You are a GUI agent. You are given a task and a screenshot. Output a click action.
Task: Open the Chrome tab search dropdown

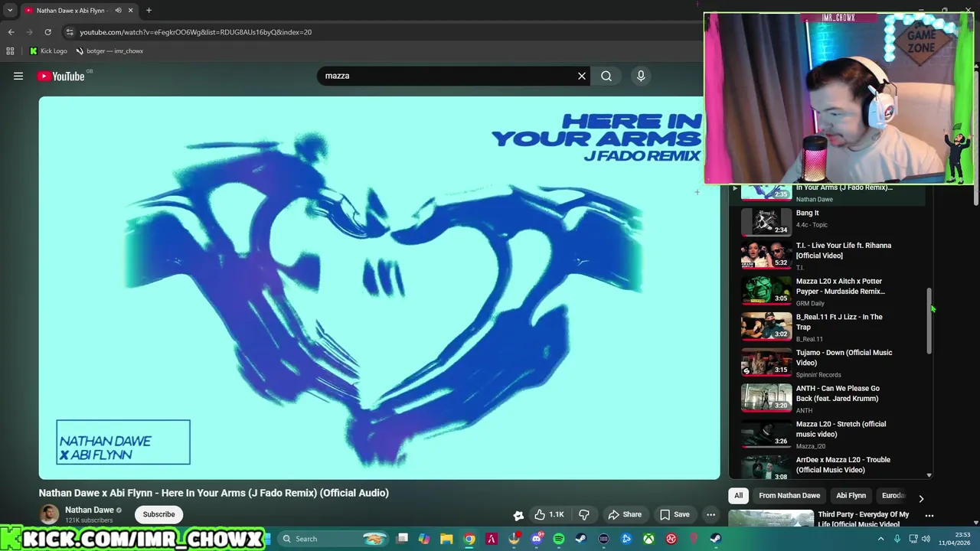10,10
